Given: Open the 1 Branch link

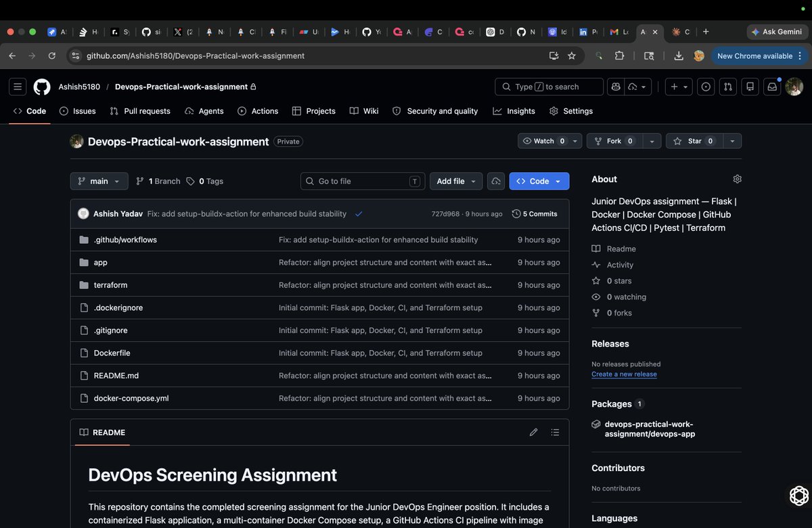Looking at the screenshot, I should coord(158,181).
